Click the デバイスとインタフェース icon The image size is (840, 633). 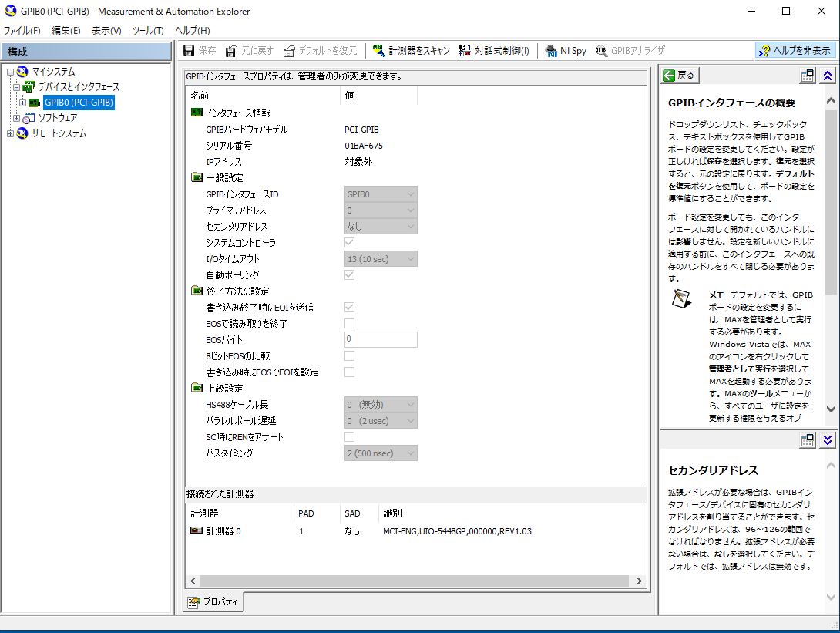coord(29,87)
